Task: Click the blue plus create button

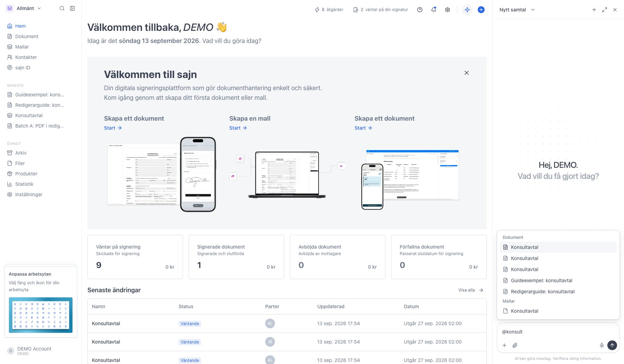Action: pyautogui.click(x=481, y=10)
